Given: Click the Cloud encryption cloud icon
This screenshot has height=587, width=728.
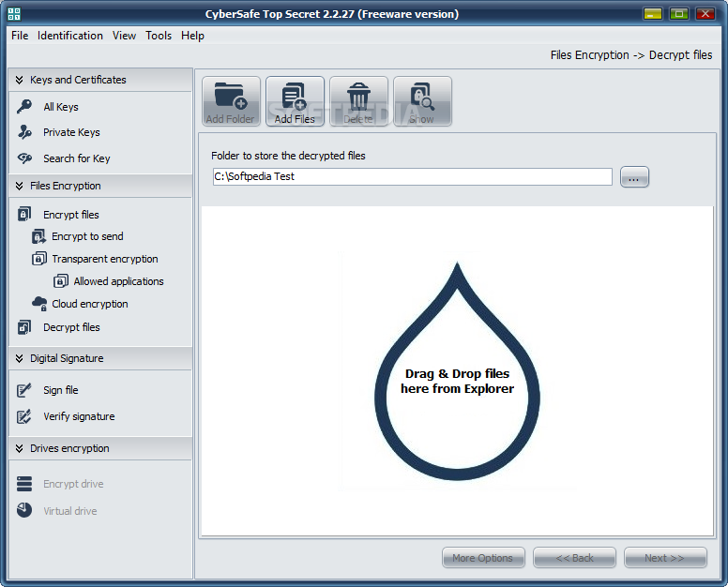Looking at the screenshot, I should pyautogui.click(x=39, y=304).
